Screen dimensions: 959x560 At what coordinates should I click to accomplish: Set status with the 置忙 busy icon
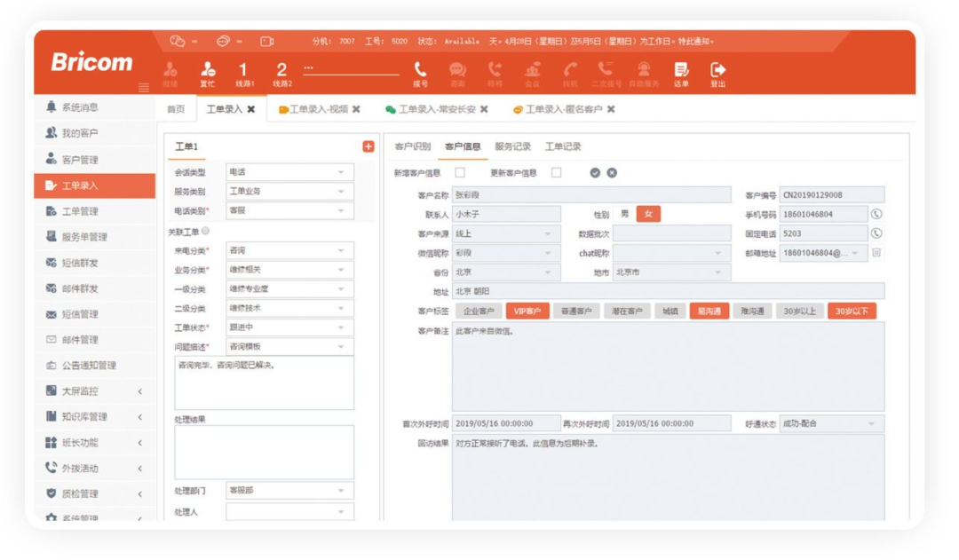[x=207, y=70]
